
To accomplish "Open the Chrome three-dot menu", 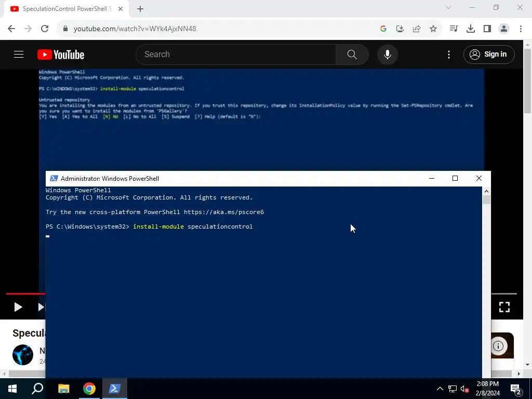I will pos(521,29).
